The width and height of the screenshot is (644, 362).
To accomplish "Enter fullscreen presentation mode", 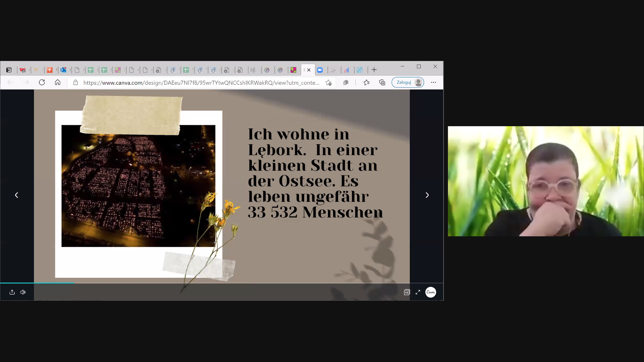I will [418, 292].
